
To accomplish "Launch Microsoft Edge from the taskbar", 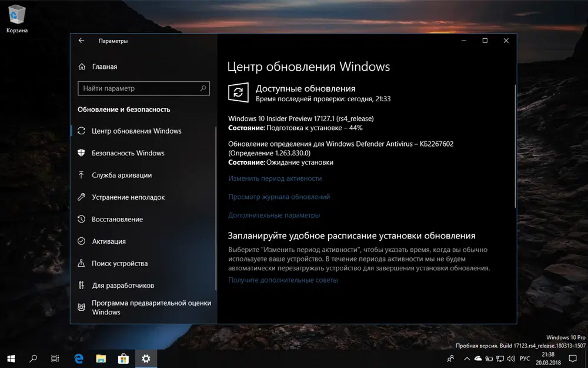I will point(78,359).
